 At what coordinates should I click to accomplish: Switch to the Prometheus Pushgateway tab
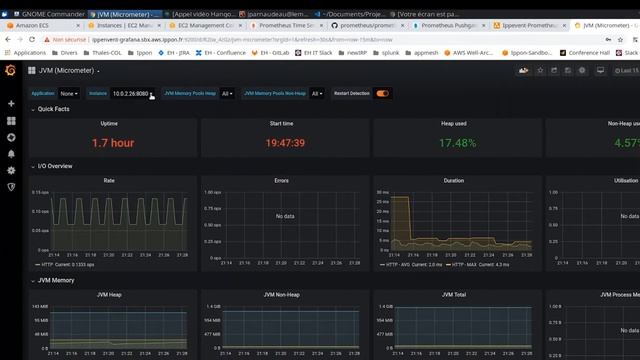coord(446,25)
